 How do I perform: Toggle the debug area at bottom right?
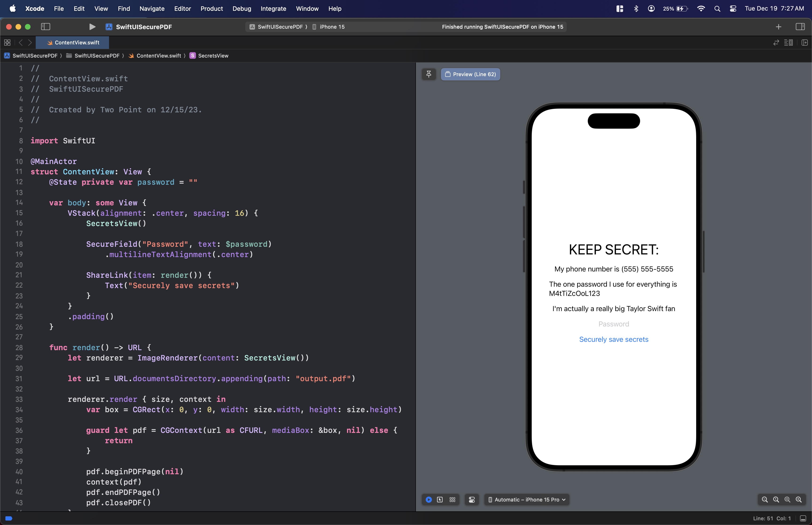coord(803,518)
